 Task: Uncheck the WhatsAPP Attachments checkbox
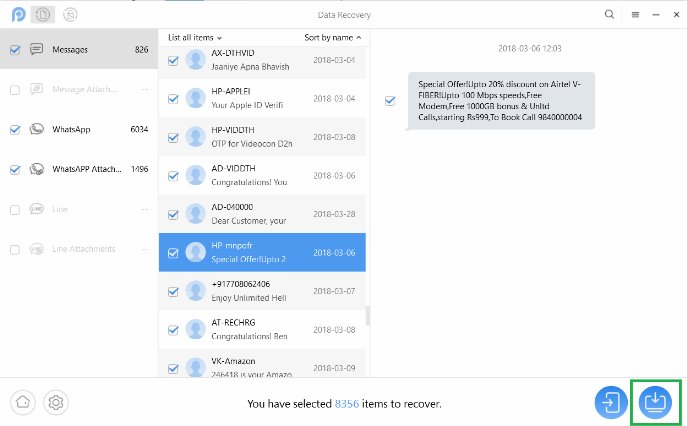click(x=15, y=170)
